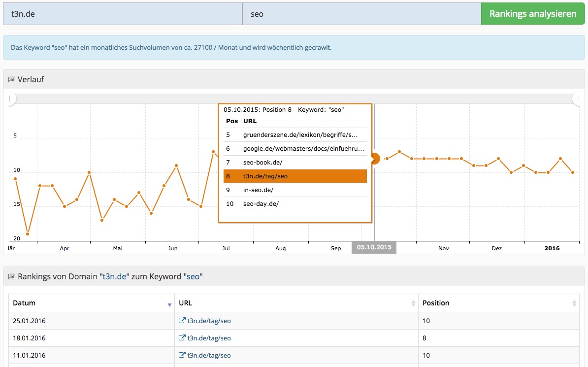Image resolution: width=588 pixels, height=367 pixels.
Task: Click the blue info banner about monthly search volume
Action: 294,47
